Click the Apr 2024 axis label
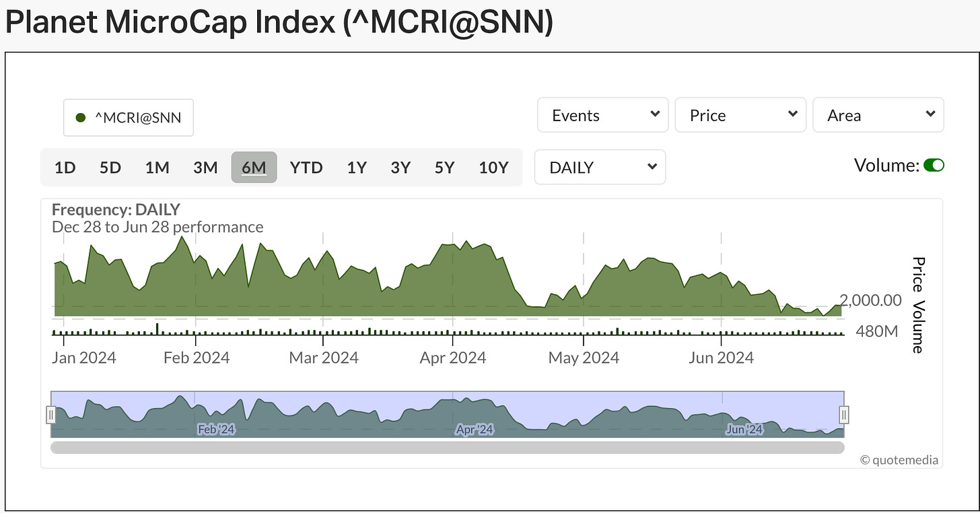Screen dimensions: 980x513 [x=453, y=357]
